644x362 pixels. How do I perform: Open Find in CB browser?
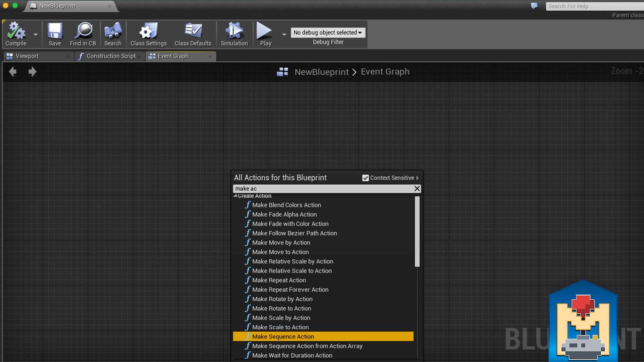[x=83, y=34]
